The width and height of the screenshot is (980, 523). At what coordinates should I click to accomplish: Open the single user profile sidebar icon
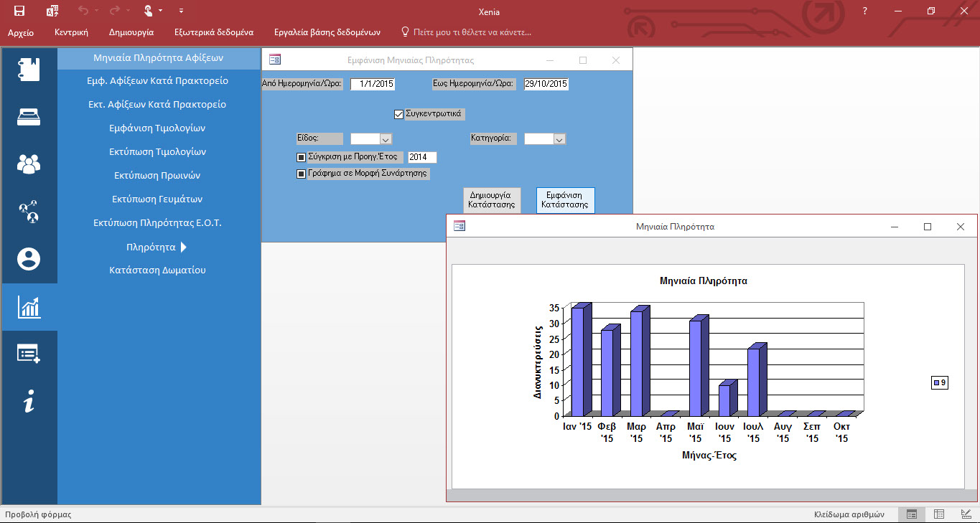[x=29, y=259]
